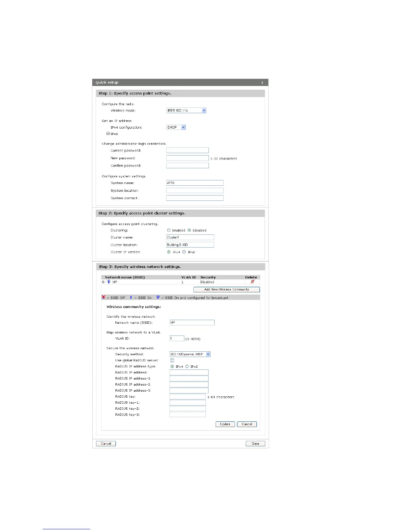Screen dimensions: 411x532
Task: Focus RADIUS IP address field
Action: [x=189, y=372]
